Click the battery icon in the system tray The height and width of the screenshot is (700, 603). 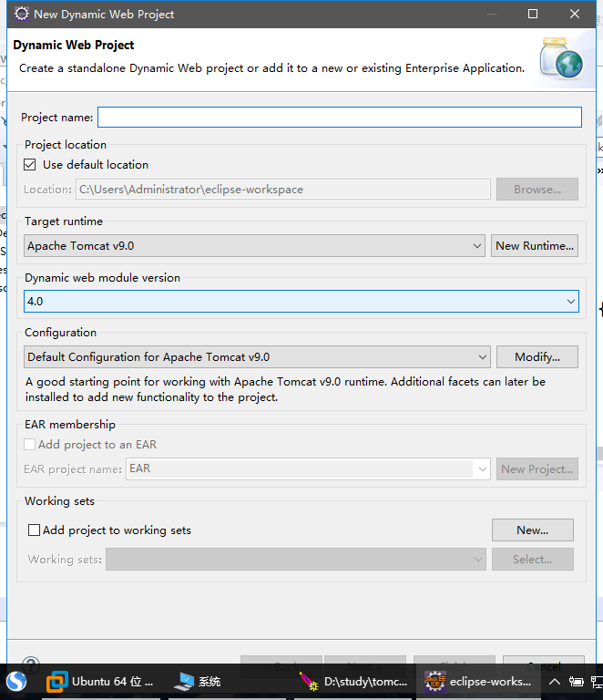click(576, 682)
